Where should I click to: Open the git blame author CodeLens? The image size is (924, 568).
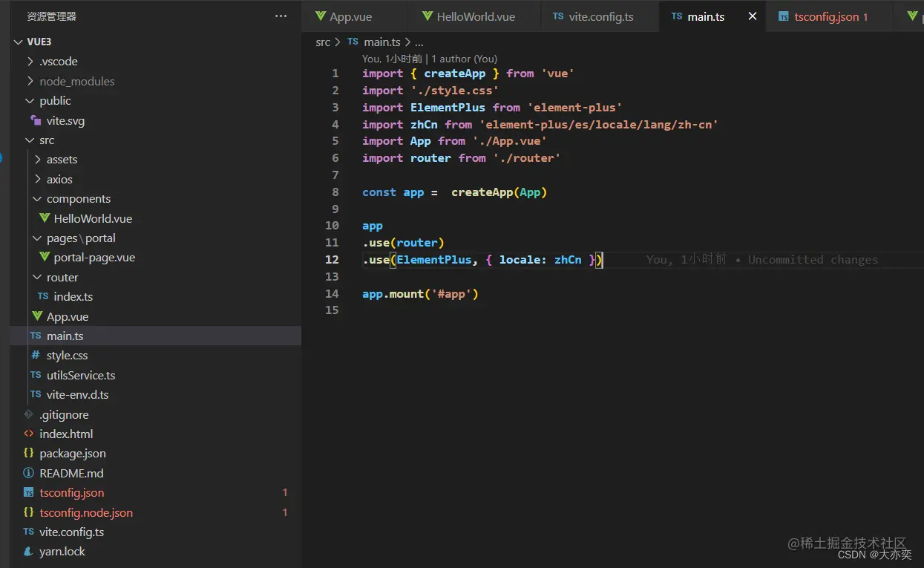coord(430,59)
